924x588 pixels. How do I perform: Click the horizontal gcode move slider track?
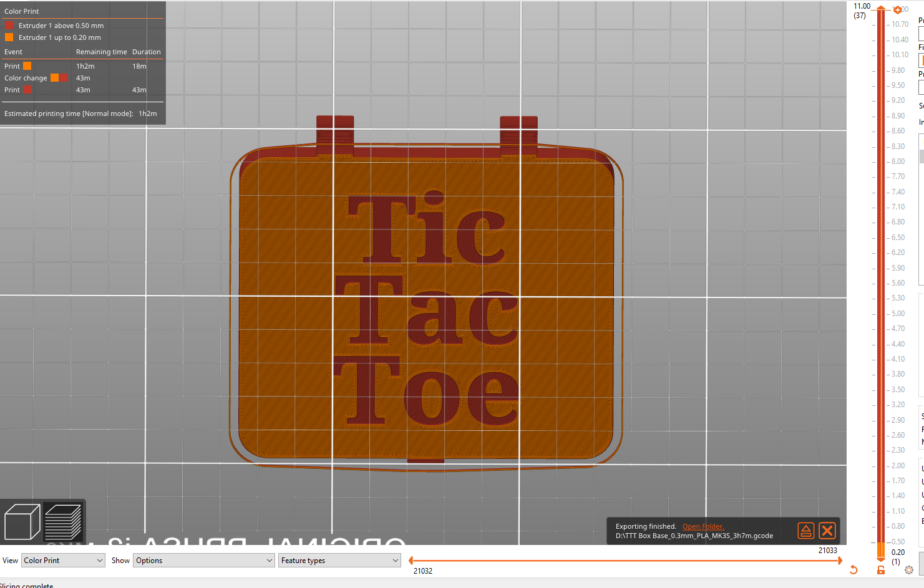624,560
